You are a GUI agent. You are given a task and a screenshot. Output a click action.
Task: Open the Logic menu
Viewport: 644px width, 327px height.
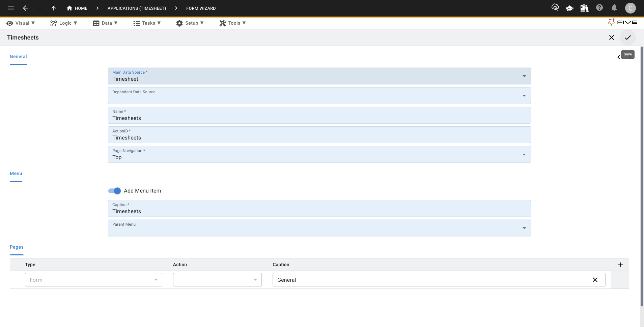tap(64, 23)
